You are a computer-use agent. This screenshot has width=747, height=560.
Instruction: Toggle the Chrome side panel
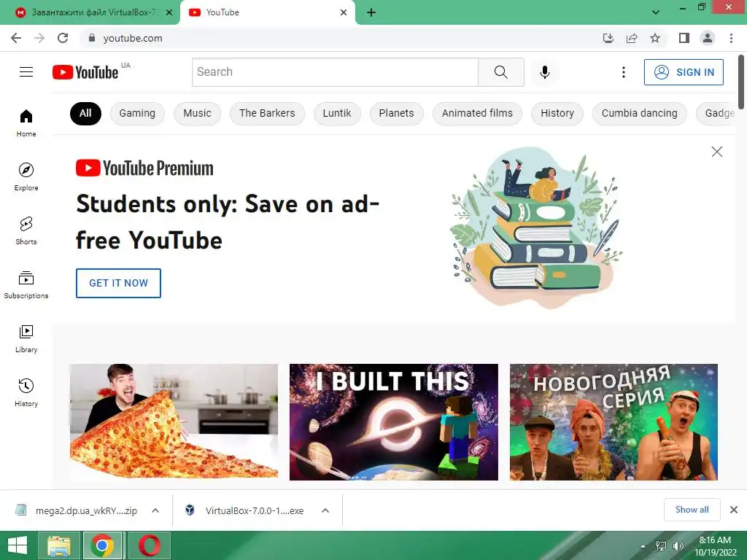coord(684,38)
